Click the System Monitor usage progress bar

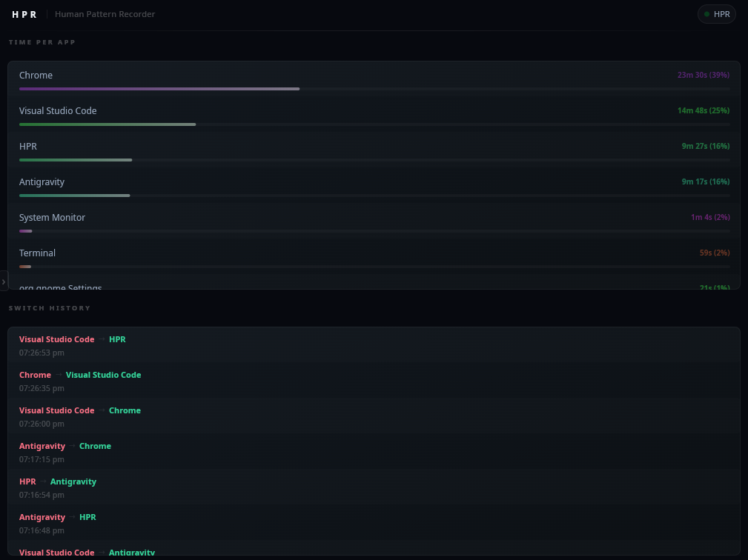click(x=26, y=231)
